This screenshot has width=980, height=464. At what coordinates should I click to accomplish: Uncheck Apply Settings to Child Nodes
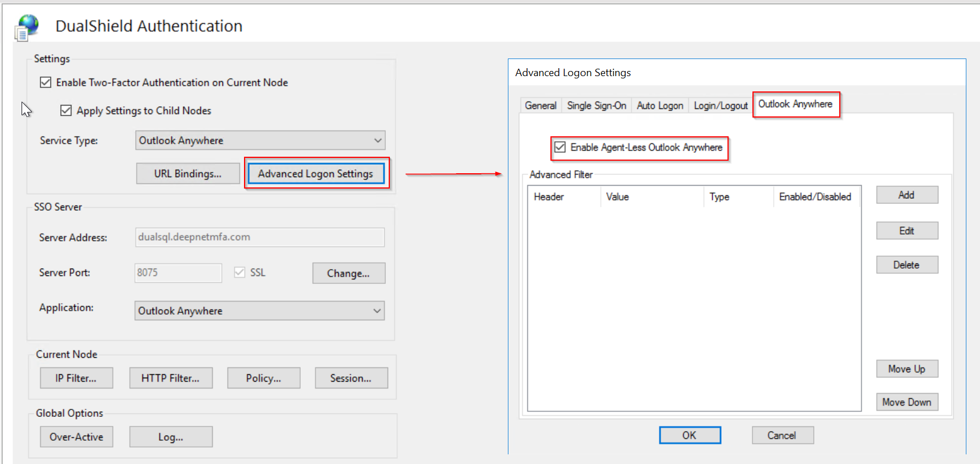point(66,111)
